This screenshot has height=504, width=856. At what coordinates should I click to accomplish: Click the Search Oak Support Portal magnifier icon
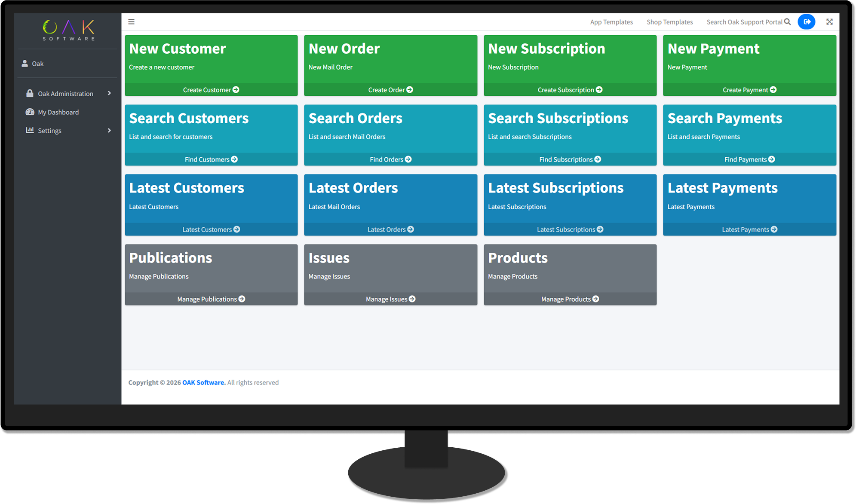(787, 22)
